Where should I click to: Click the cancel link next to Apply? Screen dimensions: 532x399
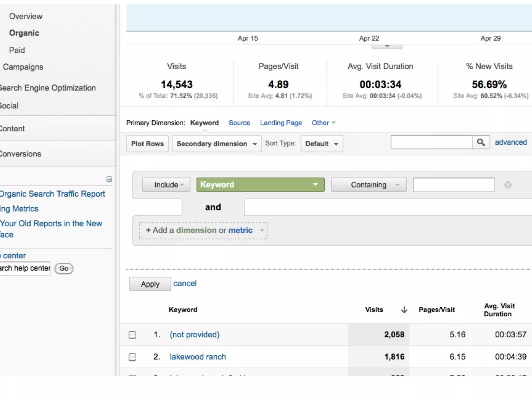[185, 283]
